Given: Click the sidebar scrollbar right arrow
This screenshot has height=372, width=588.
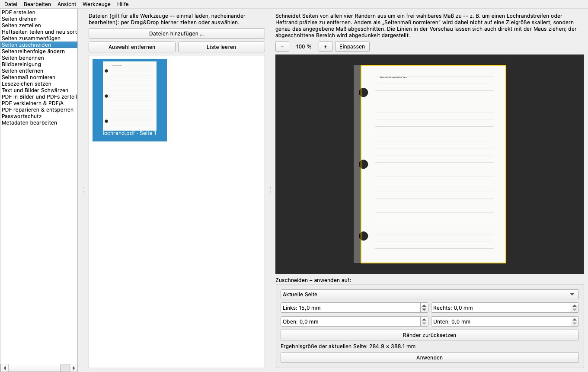Looking at the screenshot, I should point(74,368).
